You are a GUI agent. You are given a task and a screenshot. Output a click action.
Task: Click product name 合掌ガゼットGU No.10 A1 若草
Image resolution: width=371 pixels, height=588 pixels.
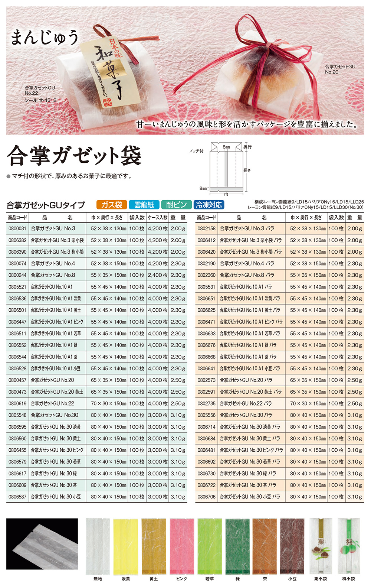point(56,334)
